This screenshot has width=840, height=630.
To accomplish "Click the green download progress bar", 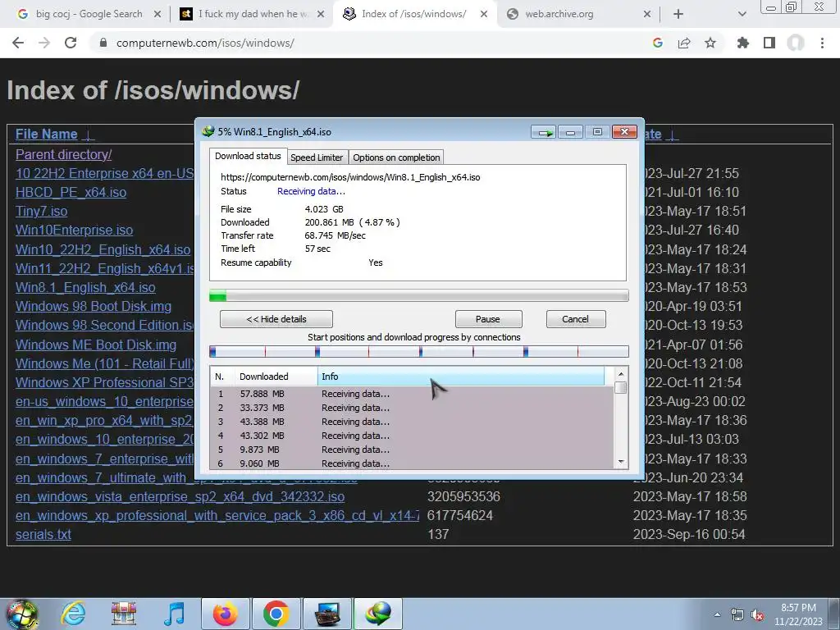I will click(x=419, y=295).
